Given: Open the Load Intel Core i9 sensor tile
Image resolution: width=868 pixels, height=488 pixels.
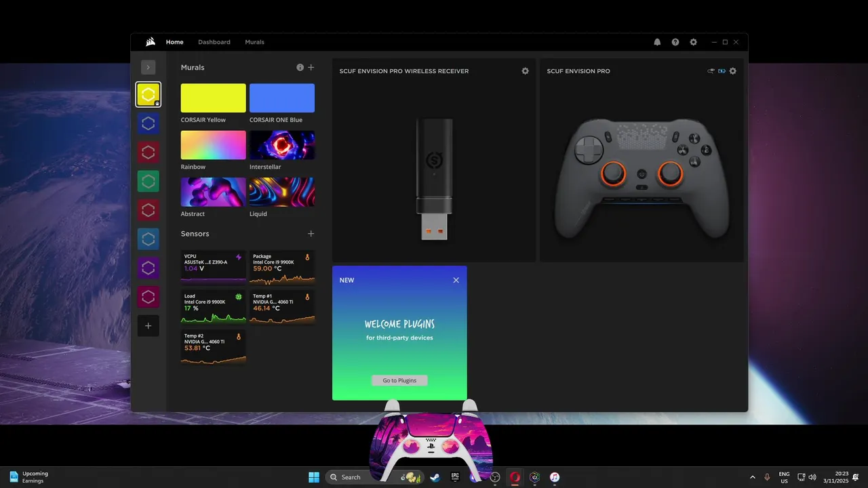Looking at the screenshot, I should coord(213,306).
